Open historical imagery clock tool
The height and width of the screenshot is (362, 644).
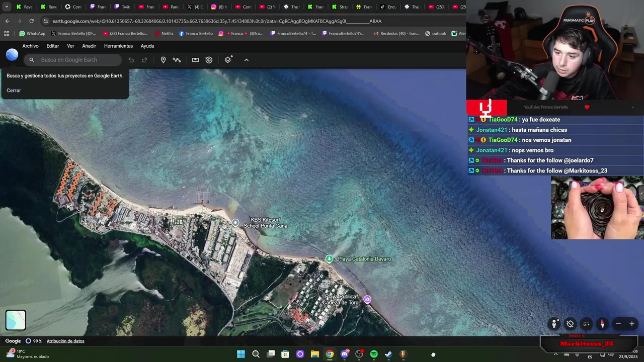coord(209,60)
